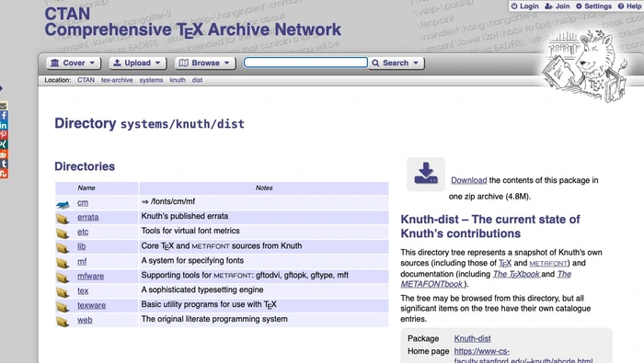
Task: Click the large download package icon
Action: tap(426, 174)
